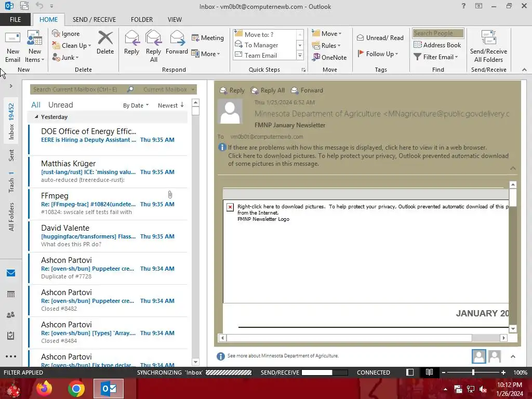This screenshot has height=399, width=532.
Task: Open Mail view in navigation bar
Action: [x=11, y=273]
